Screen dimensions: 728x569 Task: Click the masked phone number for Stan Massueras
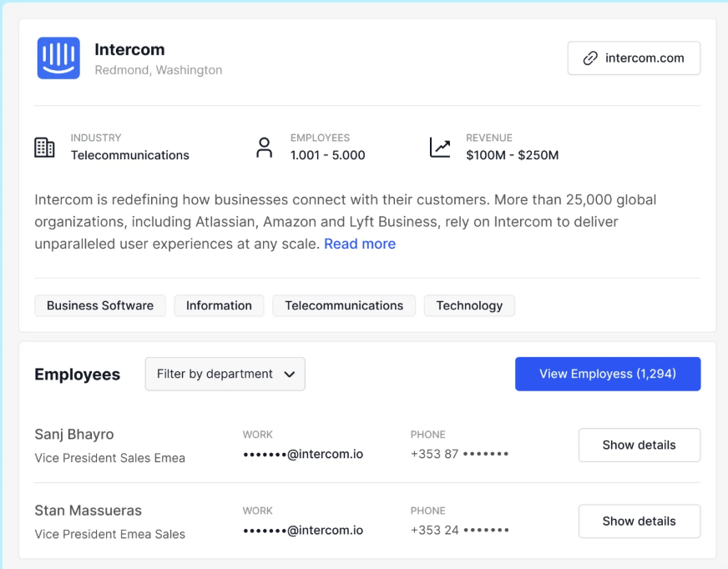[459, 530]
